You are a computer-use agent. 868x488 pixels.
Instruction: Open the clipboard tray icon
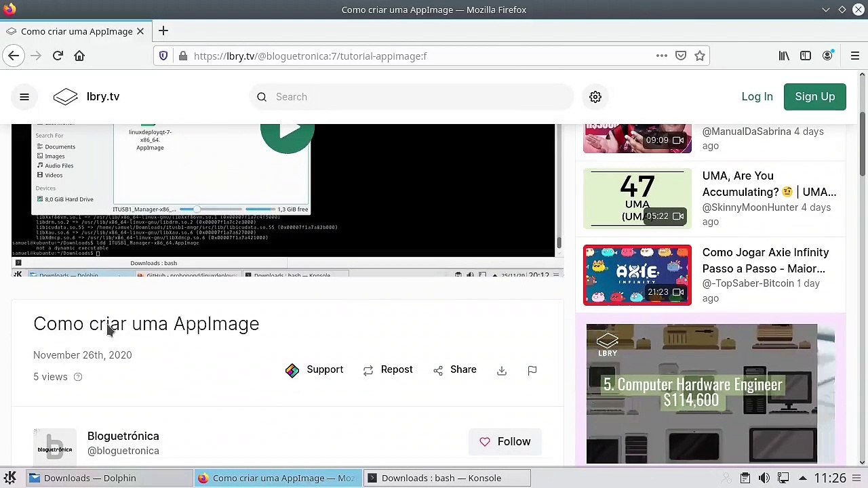(745, 478)
